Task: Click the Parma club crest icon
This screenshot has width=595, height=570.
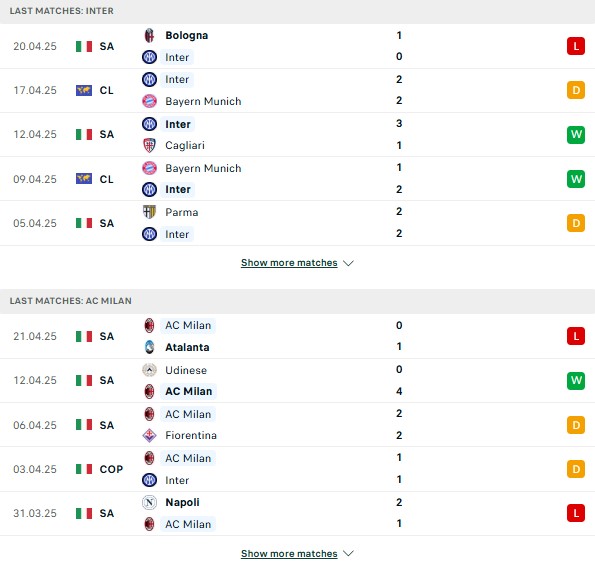Action: (x=150, y=212)
